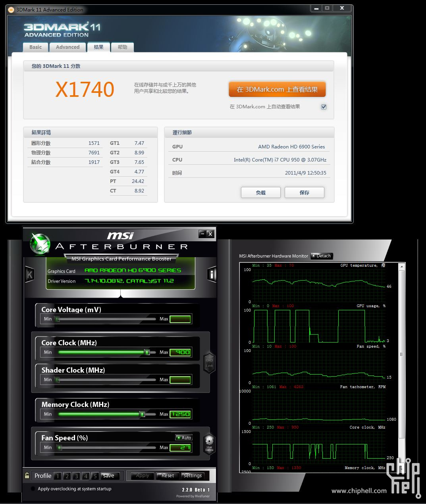Click the 結合分数 value 1917
Screen dimensions: 426x504
pyautogui.click(x=94, y=162)
